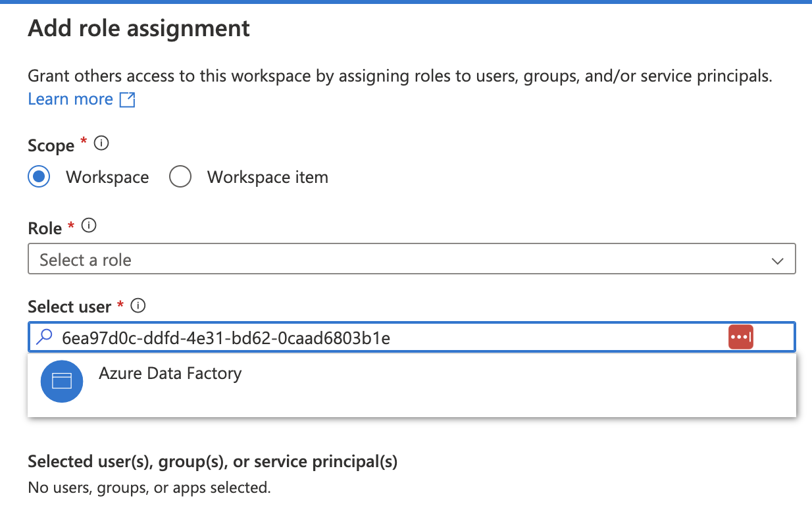Click the Add role assignment heading
This screenshot has width=812, height=529.
(x=138, y=28)
